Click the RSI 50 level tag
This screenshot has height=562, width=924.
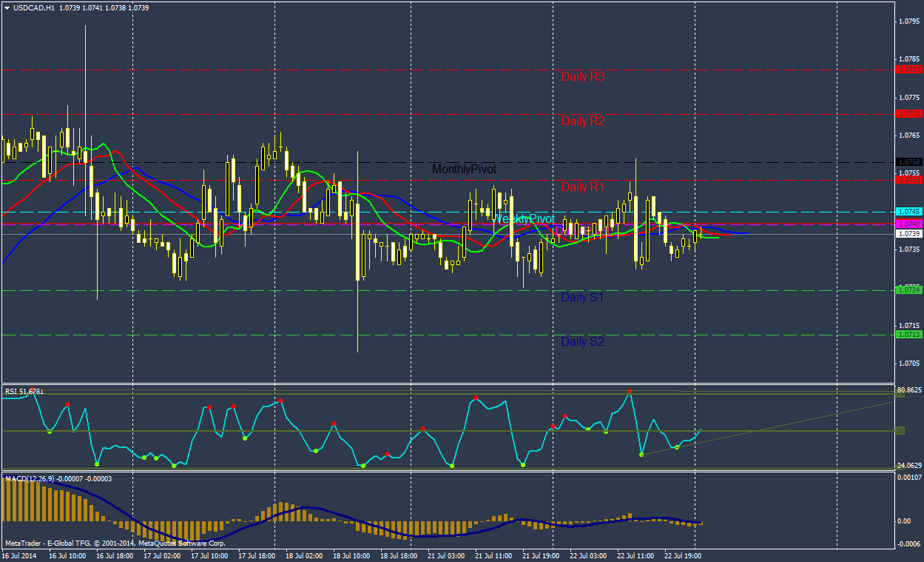pyautogui.click(x=900, y=430)
